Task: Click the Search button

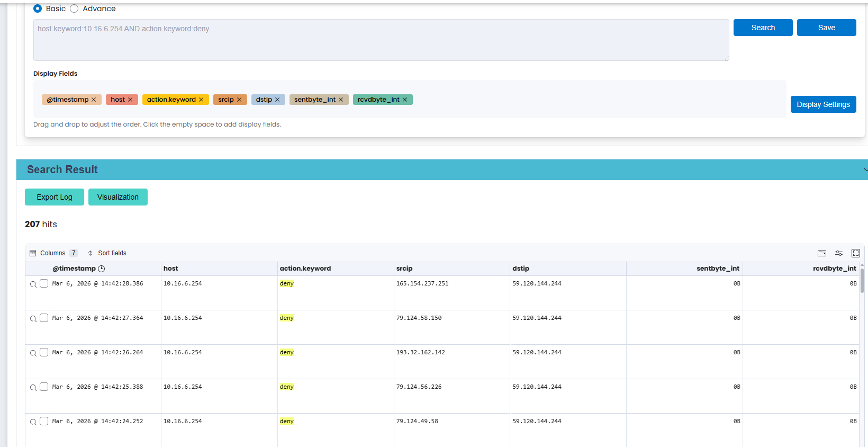Action: coord(763,28)
